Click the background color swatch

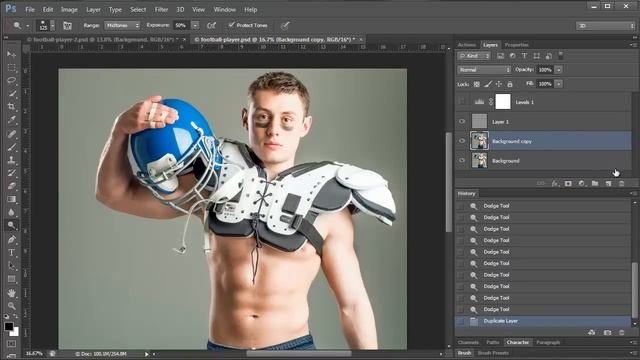(x=16, y=333)
